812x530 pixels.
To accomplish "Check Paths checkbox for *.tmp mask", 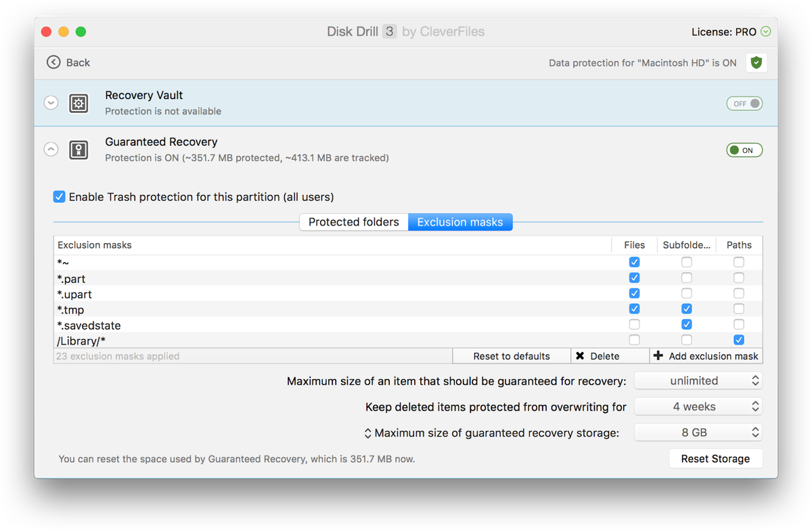I will click(x=738, y=309).
